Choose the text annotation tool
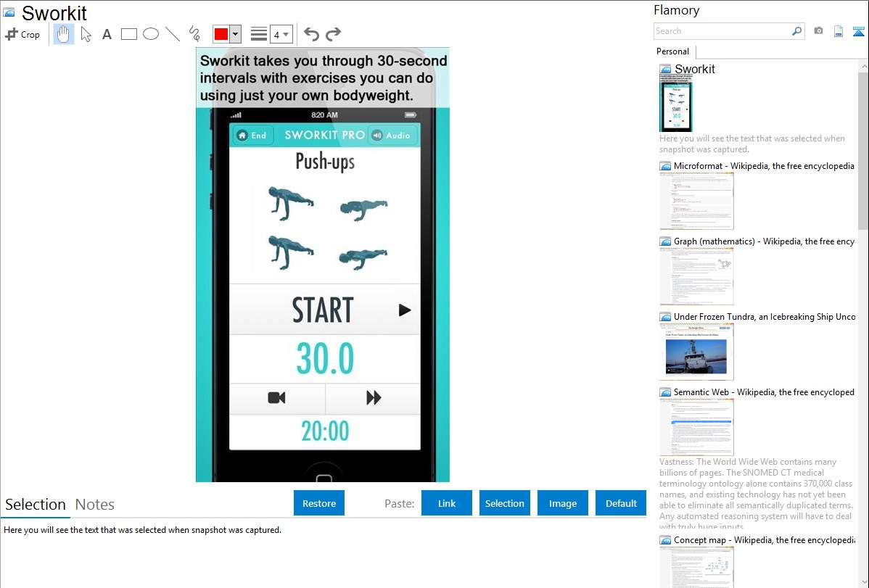Image resolution: width=869 pixels, height=588 pixels. point(107,34)
